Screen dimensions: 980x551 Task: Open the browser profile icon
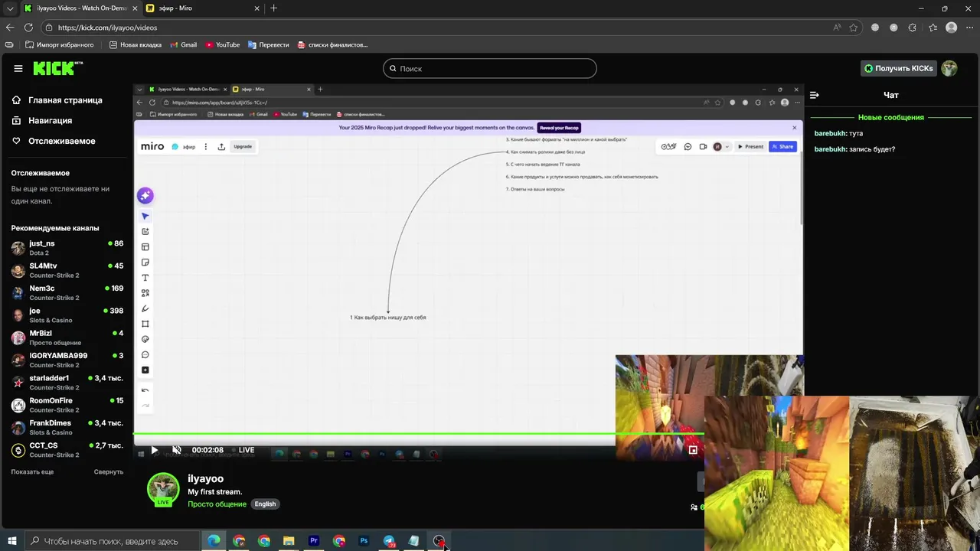(x=952, y=28)
